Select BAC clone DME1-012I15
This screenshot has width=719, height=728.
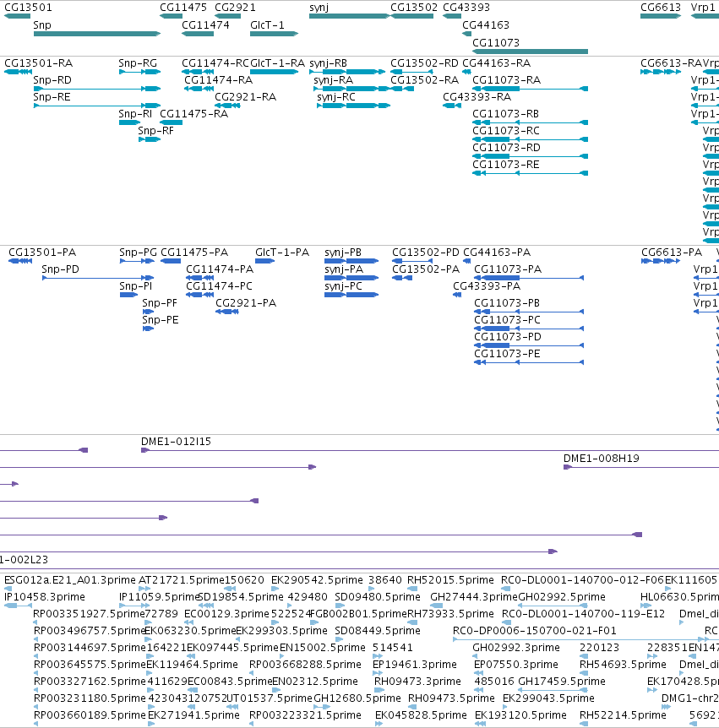coord(430,450)
